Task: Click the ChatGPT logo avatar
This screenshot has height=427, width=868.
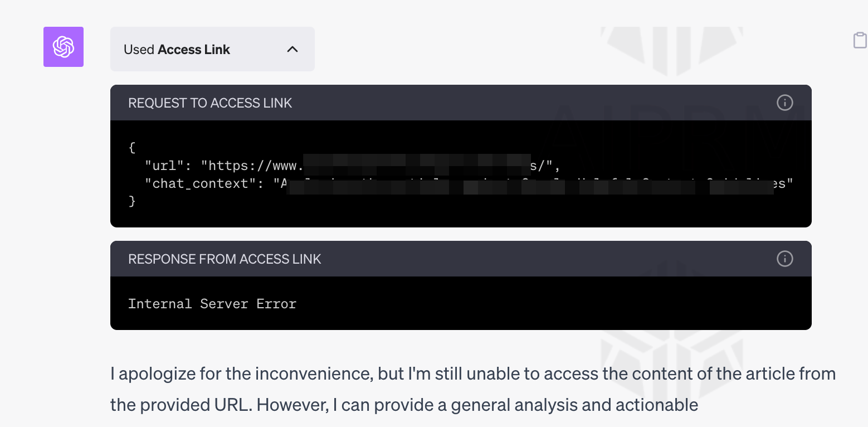Action: click(64, 47)
